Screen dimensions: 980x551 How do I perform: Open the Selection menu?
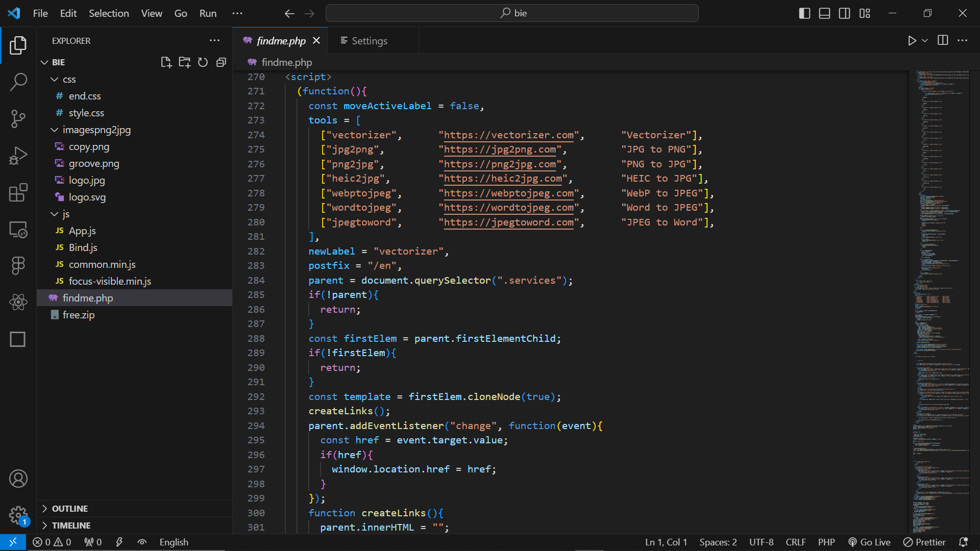tap(109, 13)
